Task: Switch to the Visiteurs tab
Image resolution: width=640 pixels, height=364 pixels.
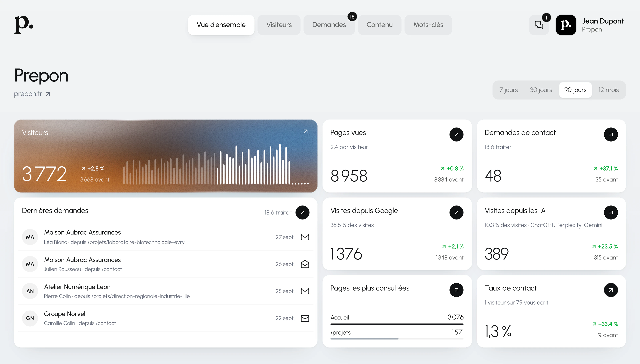Action: (279, 25)
